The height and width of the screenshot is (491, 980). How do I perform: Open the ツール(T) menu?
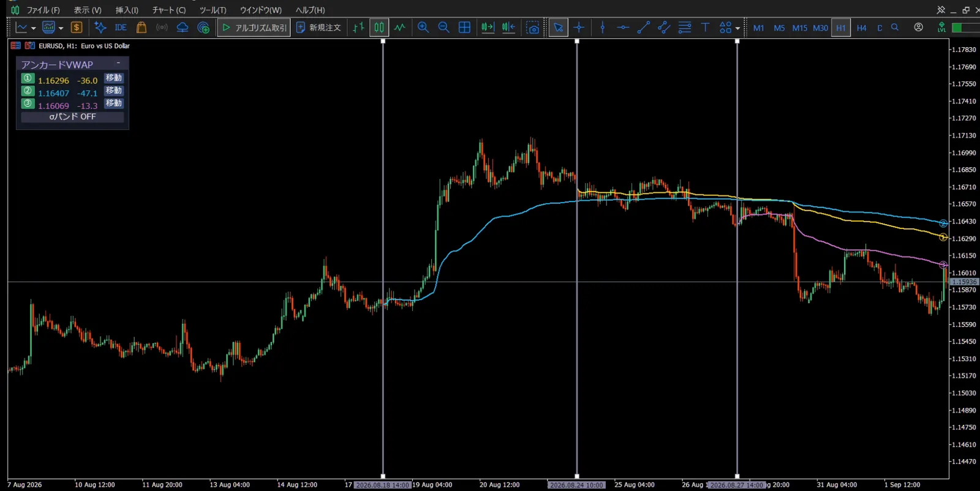(x=213, y=10)
